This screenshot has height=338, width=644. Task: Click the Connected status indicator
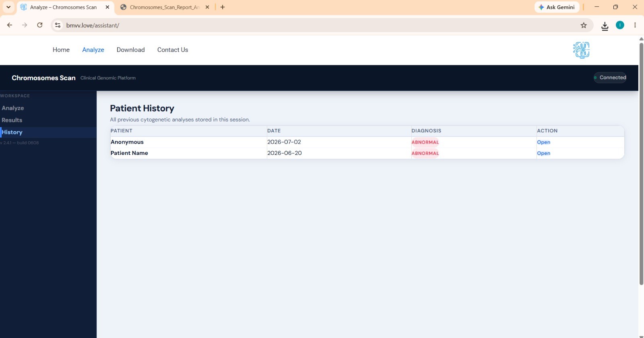point(610,78)
